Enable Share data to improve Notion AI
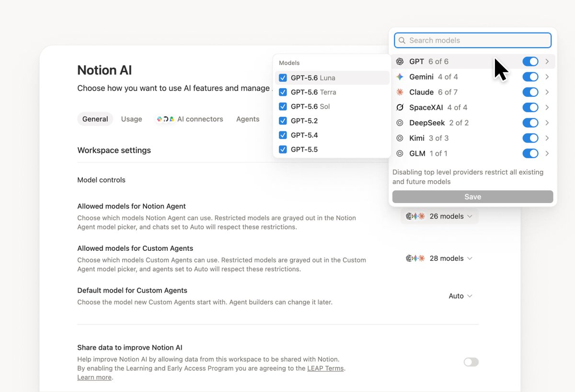 pos(471,362)
